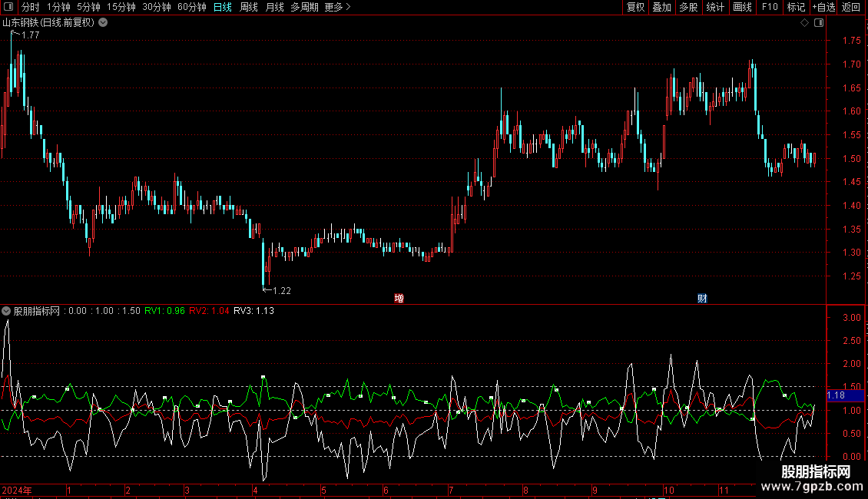Toggle the side panel icon in chart header
Viewport: 868px width, 499px height.
click(819, 23)
